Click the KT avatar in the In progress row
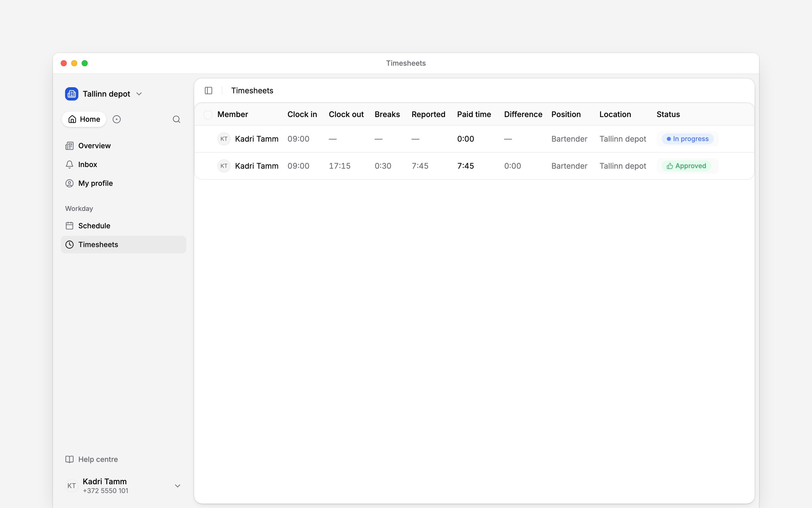This screenshot has height=508, width=812. (x=224, y=139)
